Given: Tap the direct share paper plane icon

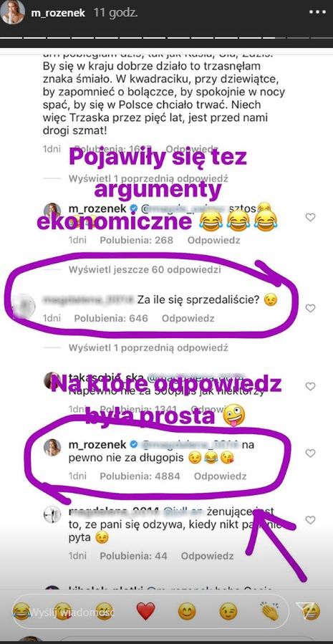Looking at the screenshot, I should [308, 611].
